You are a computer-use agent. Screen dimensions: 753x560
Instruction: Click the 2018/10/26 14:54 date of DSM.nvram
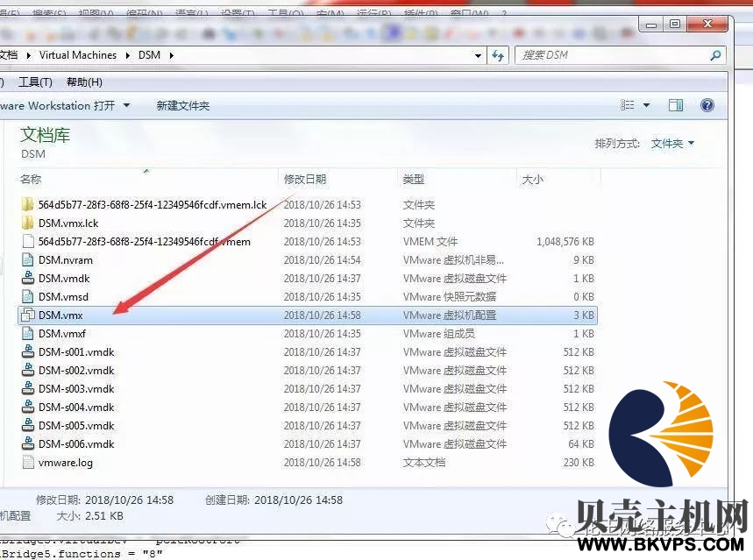(x=322, y=259)
